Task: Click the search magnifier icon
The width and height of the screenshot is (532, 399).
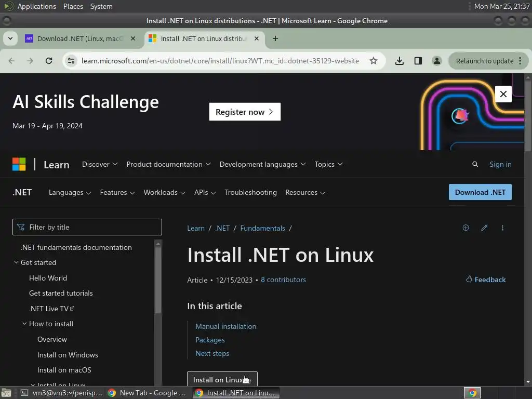Action: 475,164
